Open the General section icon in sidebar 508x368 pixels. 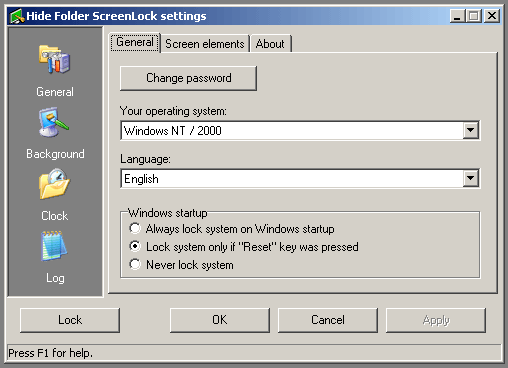point(54,60)
